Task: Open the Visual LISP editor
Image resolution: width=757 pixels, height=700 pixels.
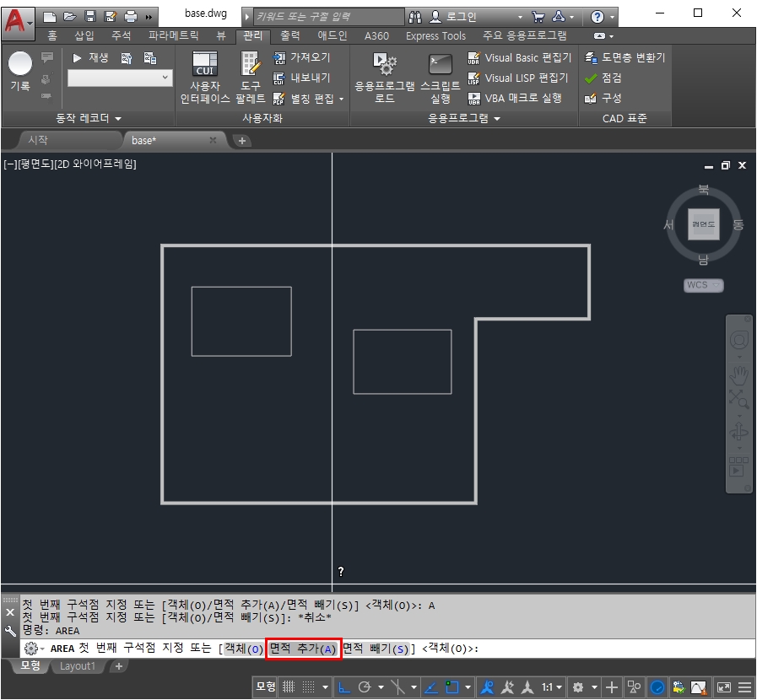Action: click(x=518, y=78)
